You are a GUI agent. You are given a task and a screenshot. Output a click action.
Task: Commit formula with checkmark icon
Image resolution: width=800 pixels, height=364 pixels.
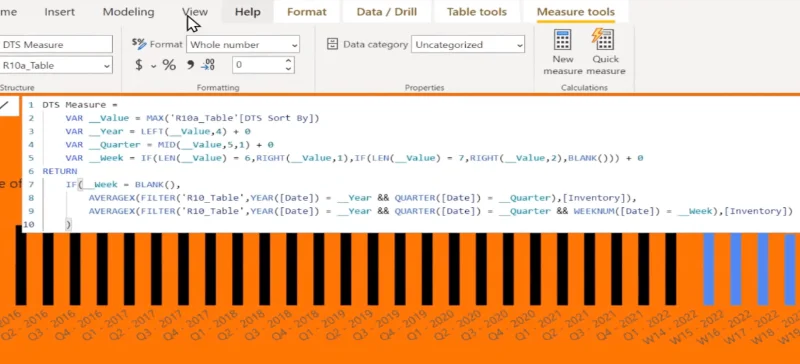pos(5,106)
